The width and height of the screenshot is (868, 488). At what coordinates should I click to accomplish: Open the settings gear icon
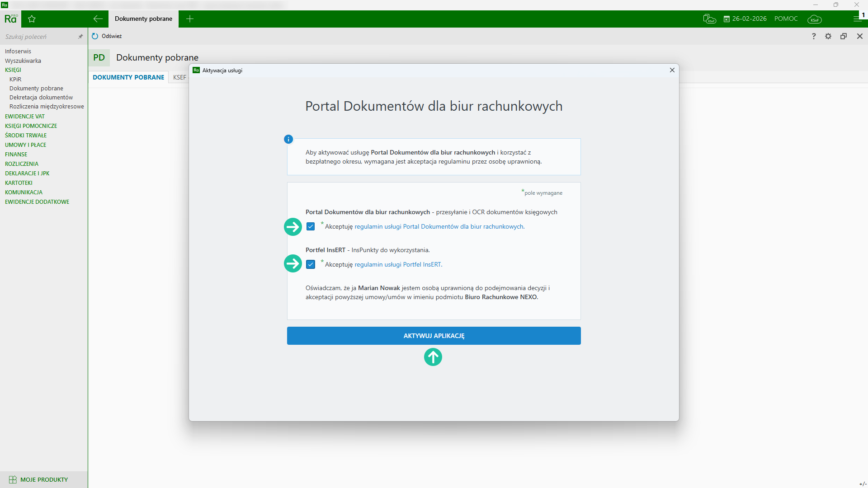point(828,36)
